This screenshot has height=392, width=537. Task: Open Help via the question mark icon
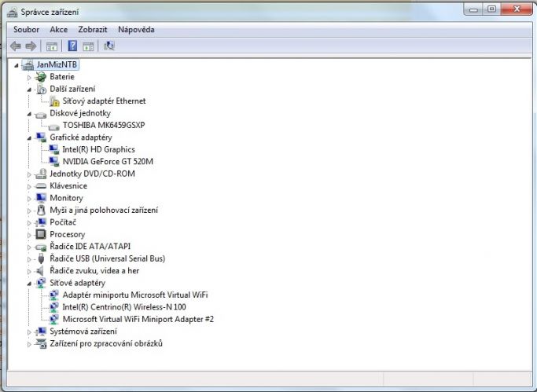[x=72, y=46]
